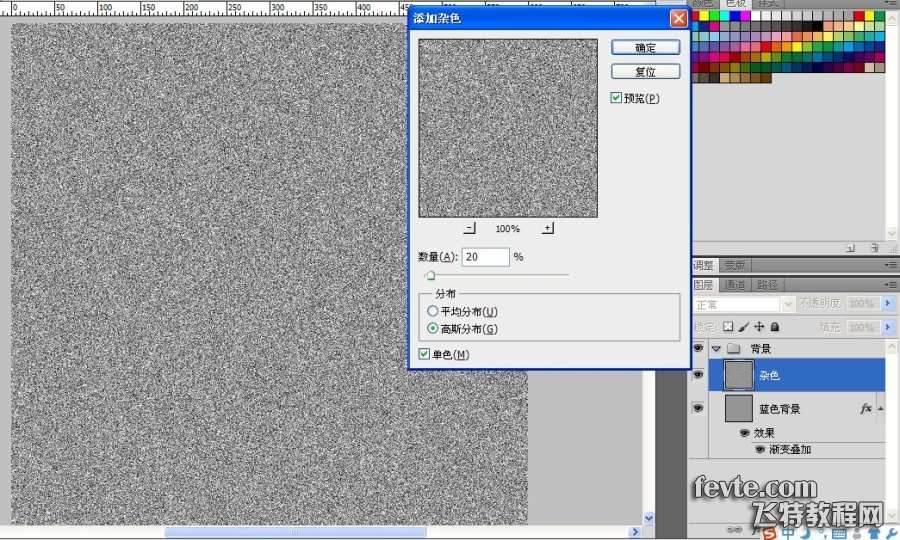The width and height of the screenshot is (900, 540).
Task: Click the noise amount slider handle
Action: tap(430, 275)
